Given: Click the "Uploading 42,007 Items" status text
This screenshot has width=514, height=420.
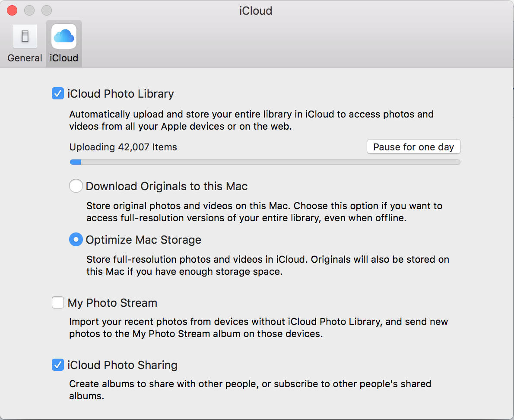Looking at the screenshot, I should click(x=123, y=147).
